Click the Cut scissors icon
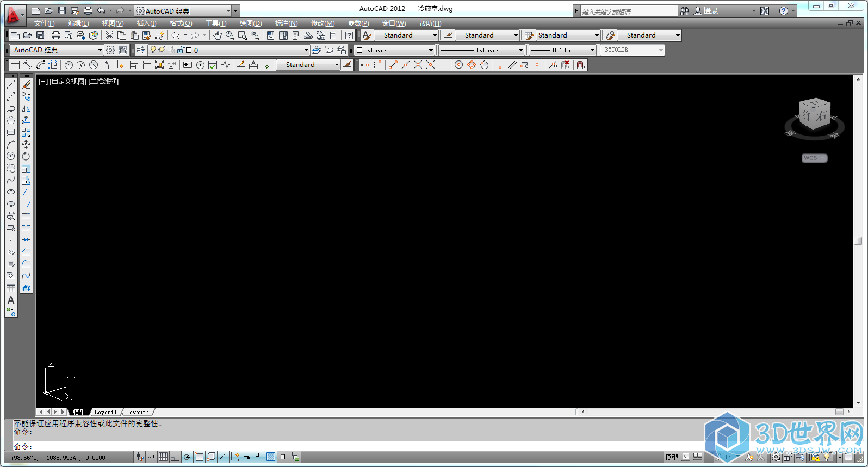 (x=109, y=35)
